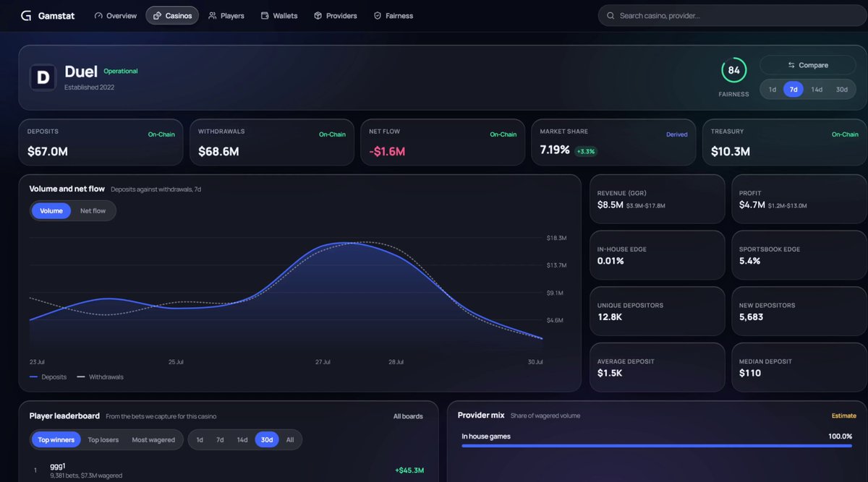The image size is (868, 482).
Task: Select the 1d range under the Compare button
Action: 773,89
